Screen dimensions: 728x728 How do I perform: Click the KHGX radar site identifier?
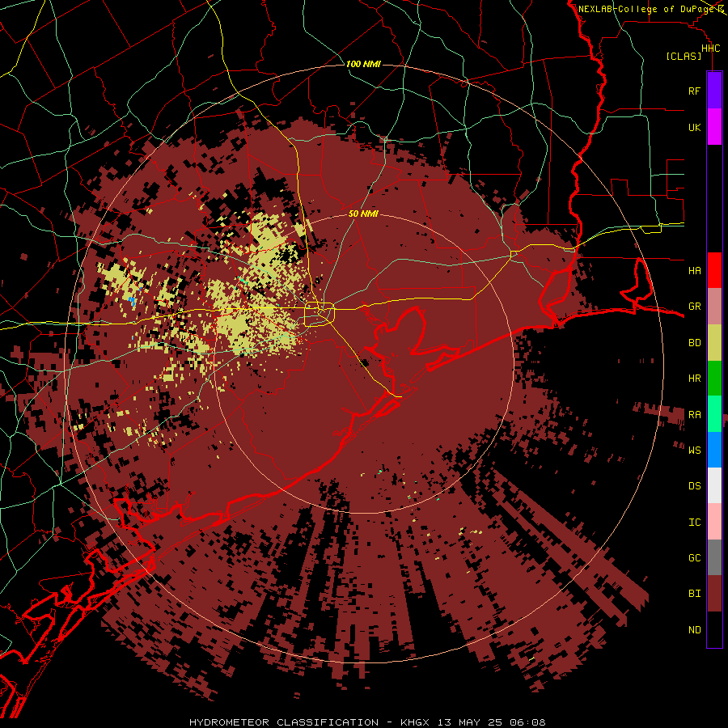(x=415, y=722)
